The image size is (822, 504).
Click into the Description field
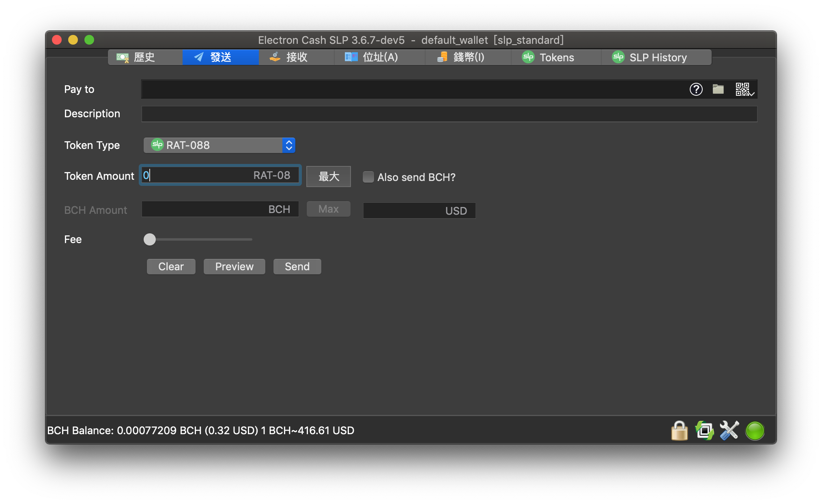coord(449,114)
